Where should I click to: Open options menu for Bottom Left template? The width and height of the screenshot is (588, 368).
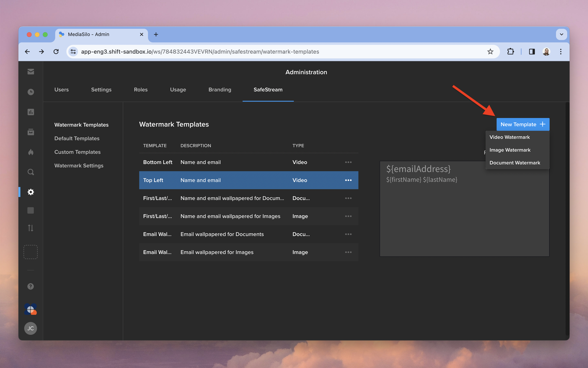(348, 162)
